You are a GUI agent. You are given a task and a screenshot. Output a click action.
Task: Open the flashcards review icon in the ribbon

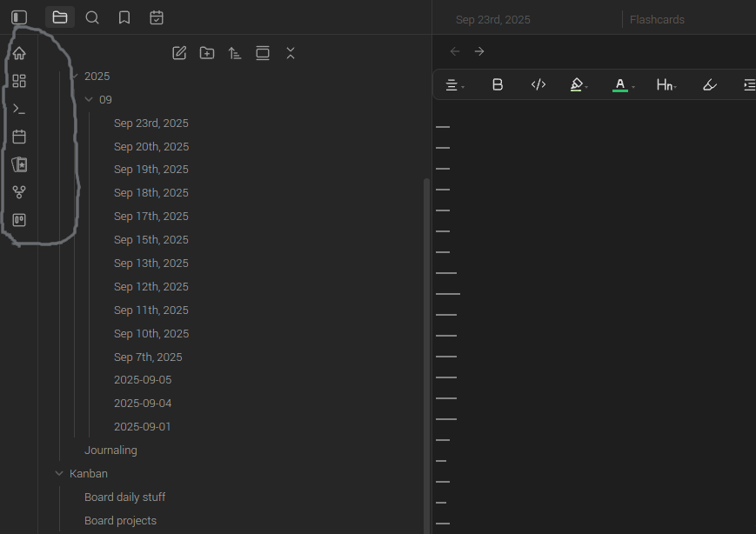(x=19, y=164)
